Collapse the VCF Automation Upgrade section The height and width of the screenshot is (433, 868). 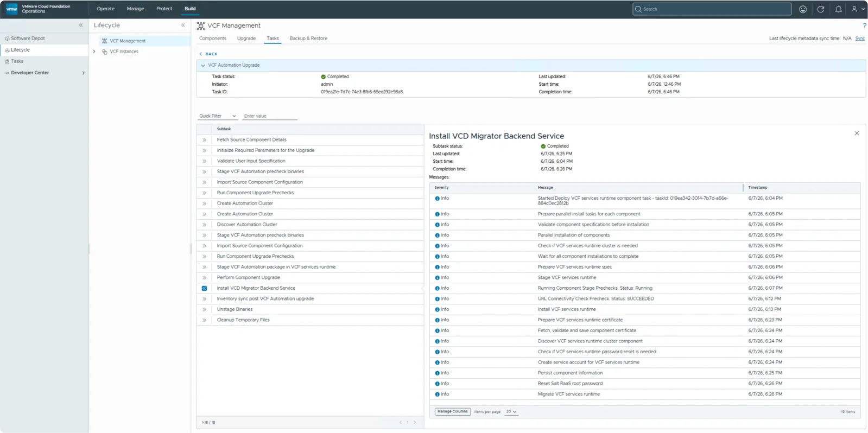pos(203,65)
